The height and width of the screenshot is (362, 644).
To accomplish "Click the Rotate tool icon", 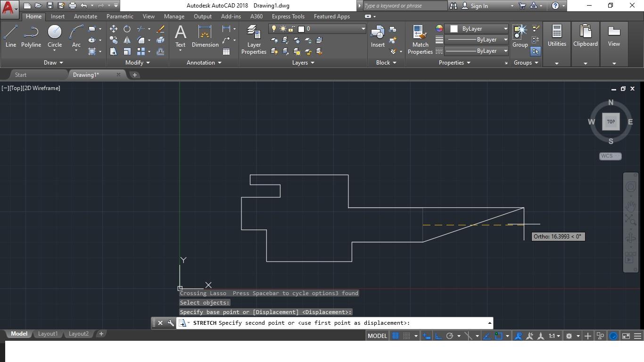I will [127, 29].
